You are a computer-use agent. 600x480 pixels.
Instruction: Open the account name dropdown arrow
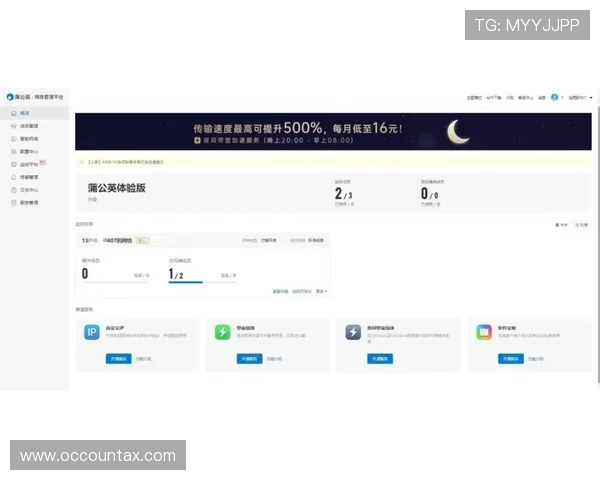(591, 98)
